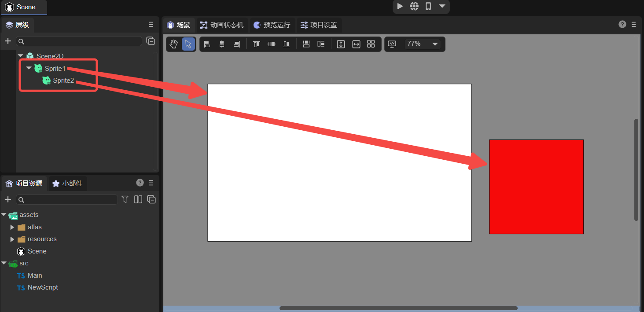The image size is (644, 312).
Task: Click the four-squares grid icon in toolbar
Action: [371, 44]
